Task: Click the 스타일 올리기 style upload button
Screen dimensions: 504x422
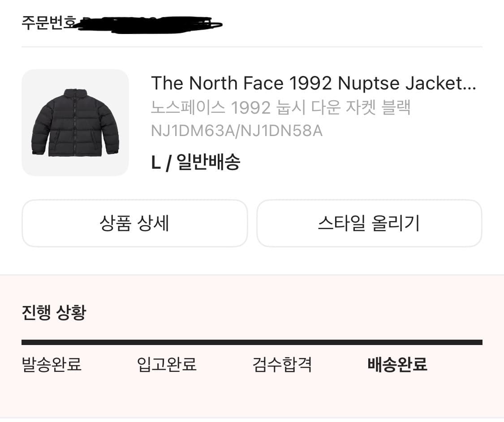Action: coord(369,223)
